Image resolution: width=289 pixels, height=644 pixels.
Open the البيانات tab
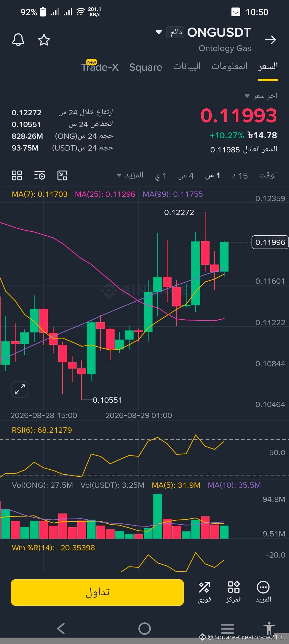[x=187, y=66]
